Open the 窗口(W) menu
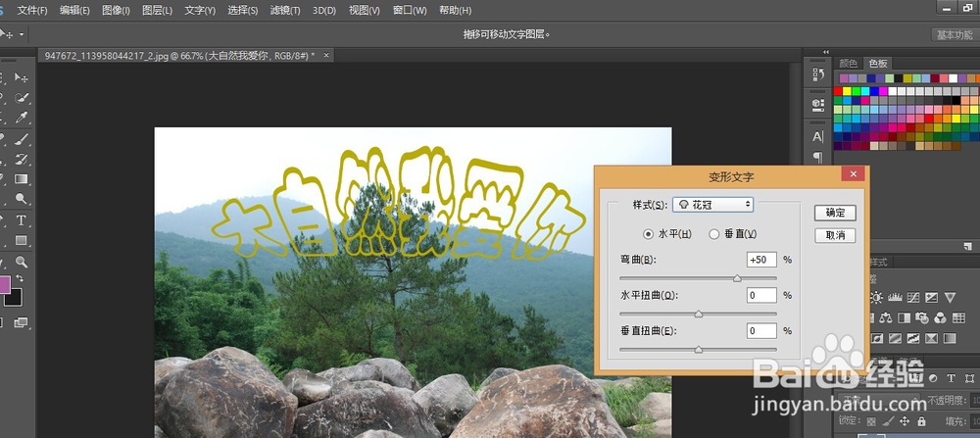This screenshot has width=980, height=438. click(x=410, y=11)
